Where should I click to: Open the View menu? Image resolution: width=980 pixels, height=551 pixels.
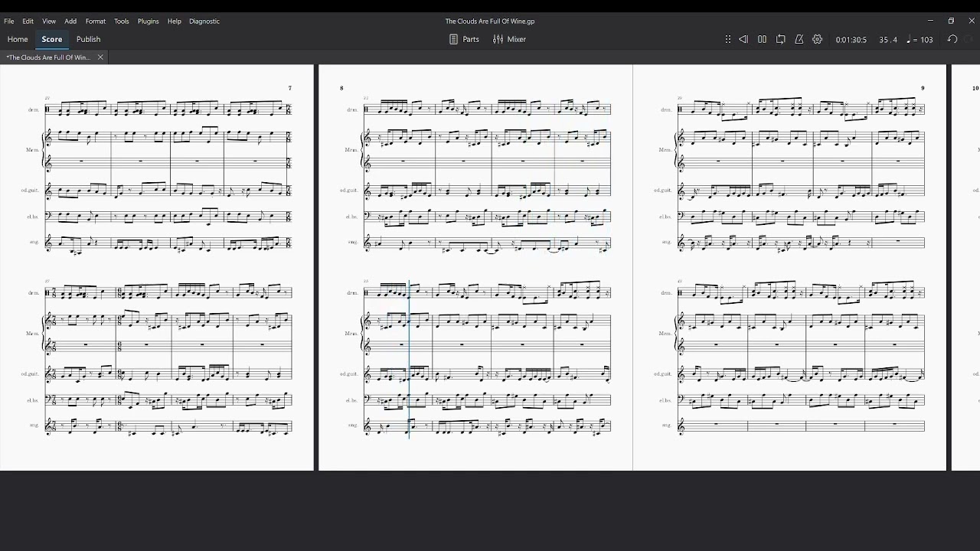tap(49, 21)
